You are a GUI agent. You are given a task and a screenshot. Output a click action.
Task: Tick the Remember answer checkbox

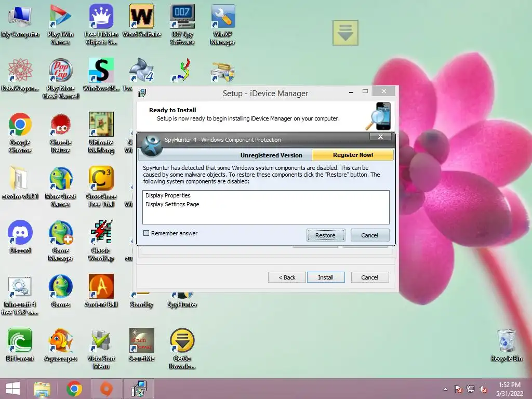pos(146,233)
